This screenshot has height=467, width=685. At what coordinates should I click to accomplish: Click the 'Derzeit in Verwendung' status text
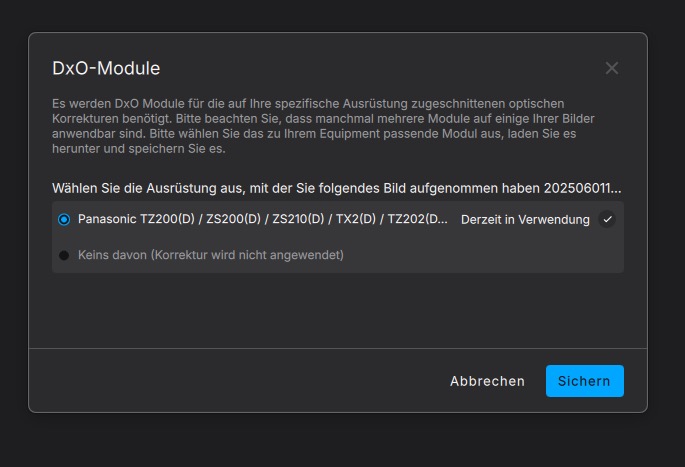(525, 219)
